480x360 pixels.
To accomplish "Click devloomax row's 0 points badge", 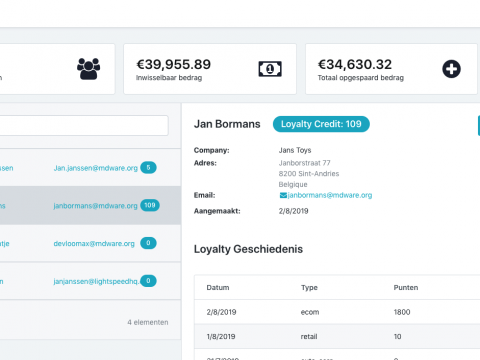I will [x=148, y=243].
